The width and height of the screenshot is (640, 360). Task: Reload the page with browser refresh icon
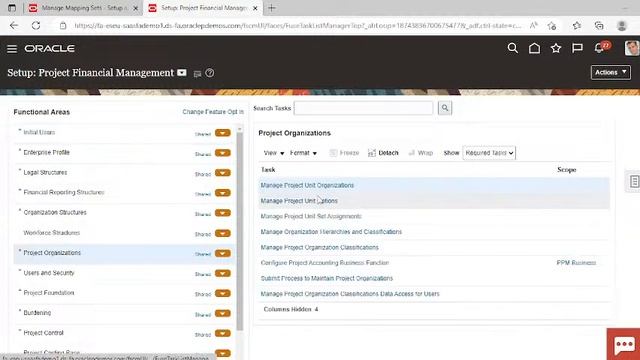(x=36, y=26)
